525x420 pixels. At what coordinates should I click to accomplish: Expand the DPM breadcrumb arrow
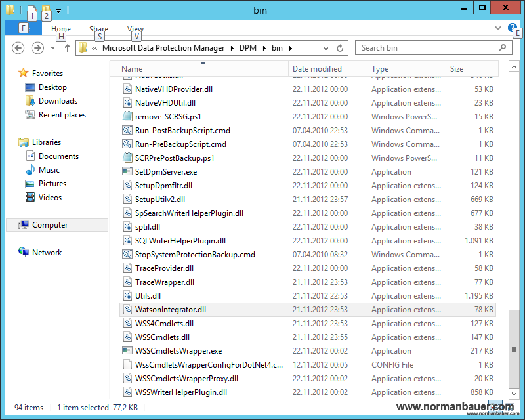pyautogui.click(x=264, y=48)
